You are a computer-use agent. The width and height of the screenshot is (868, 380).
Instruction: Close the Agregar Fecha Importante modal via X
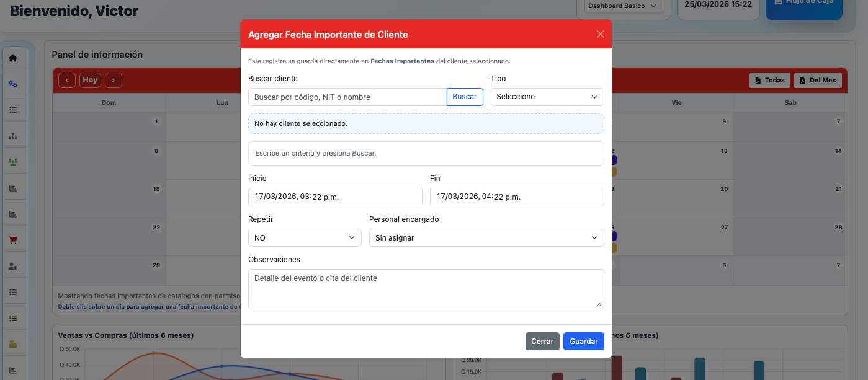pyautogui.click(x=600, y=34)
